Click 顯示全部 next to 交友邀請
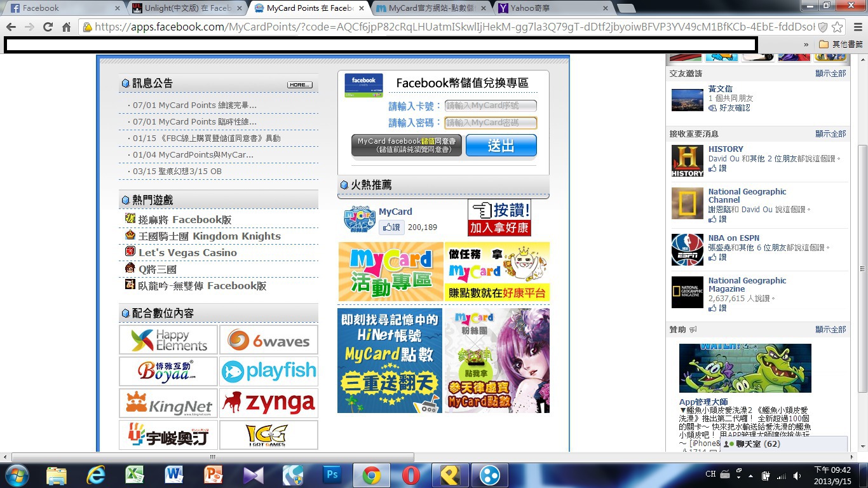 pos(831,74)
